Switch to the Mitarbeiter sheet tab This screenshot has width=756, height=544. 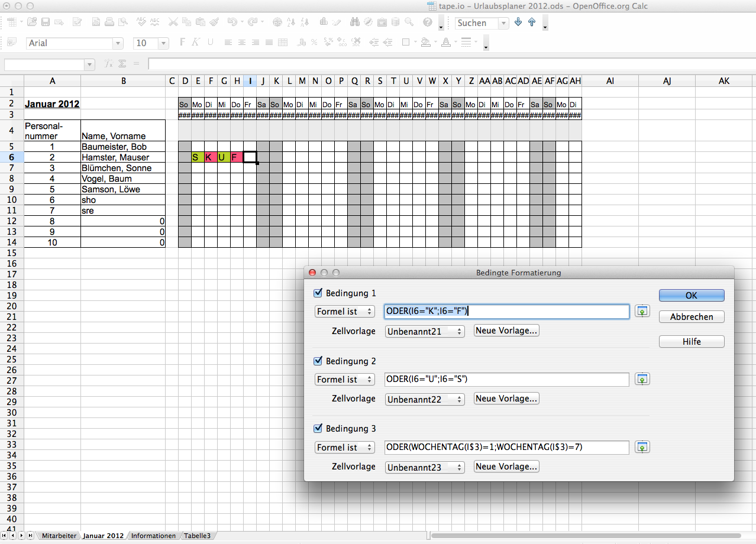point(59,536)
